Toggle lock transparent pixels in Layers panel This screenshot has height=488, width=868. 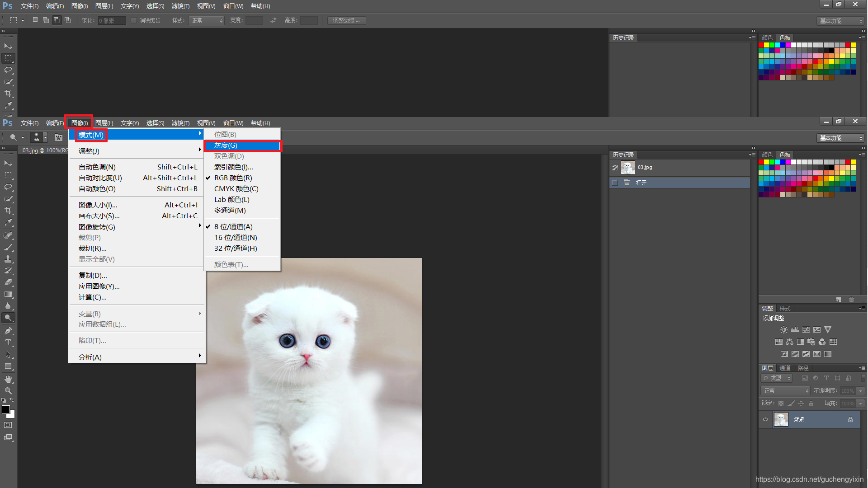(x=781, y=404)
